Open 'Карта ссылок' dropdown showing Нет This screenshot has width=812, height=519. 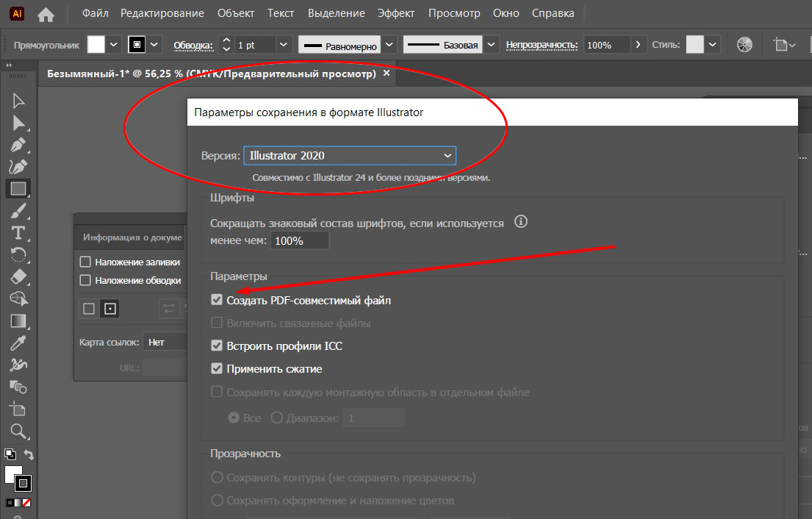pos(164,342)
